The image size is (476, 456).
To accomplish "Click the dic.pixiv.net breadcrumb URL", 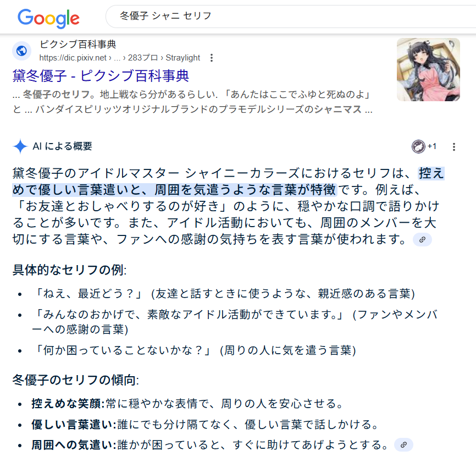I will coord(119,58).
